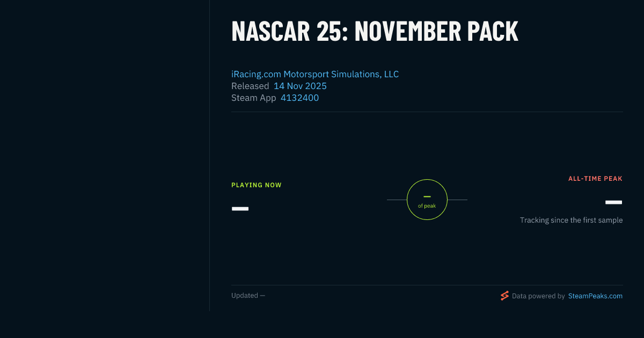The height and width of the screenshot is (338, 644).
Task: Select the Steam App ID 4132400
Action: (x=299, y=98)
